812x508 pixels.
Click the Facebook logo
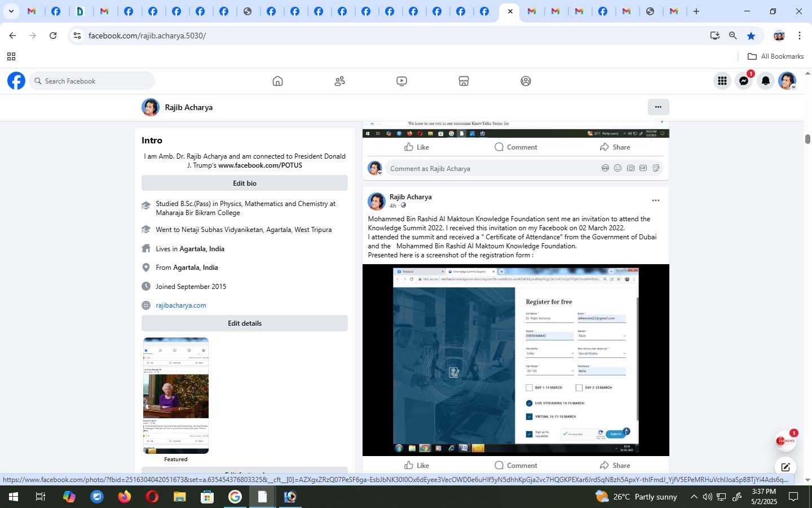coord(16,81)
